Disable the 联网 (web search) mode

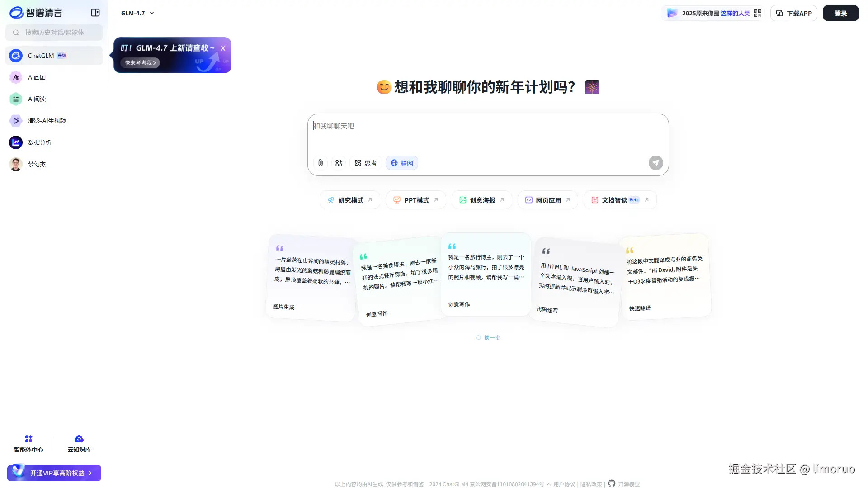(x=401, y=163)
